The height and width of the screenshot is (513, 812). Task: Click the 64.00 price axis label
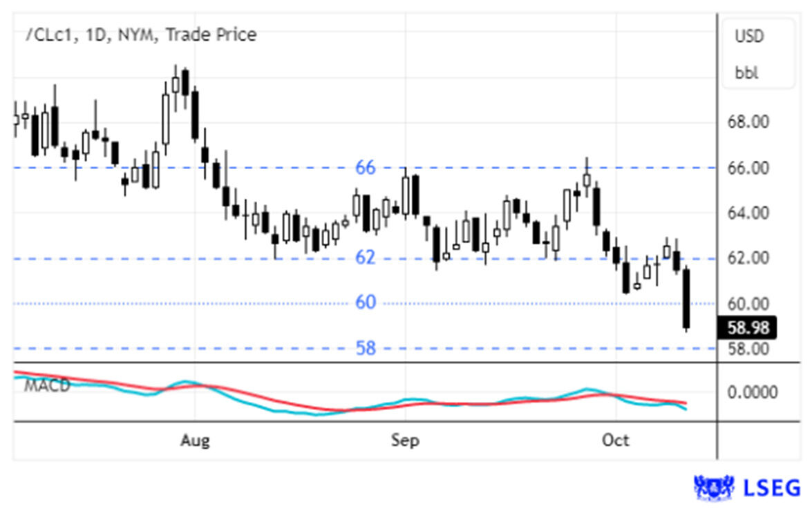[749, 213]
